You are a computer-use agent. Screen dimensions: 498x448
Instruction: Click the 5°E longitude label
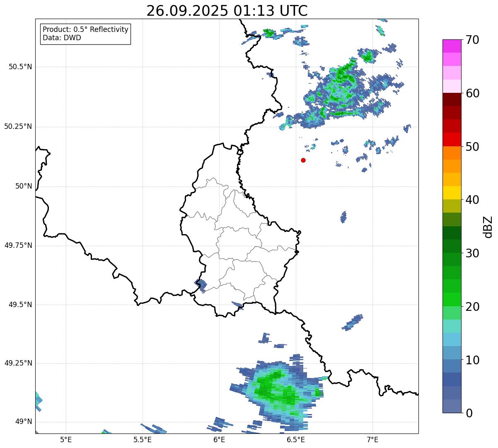coord(66,439)
